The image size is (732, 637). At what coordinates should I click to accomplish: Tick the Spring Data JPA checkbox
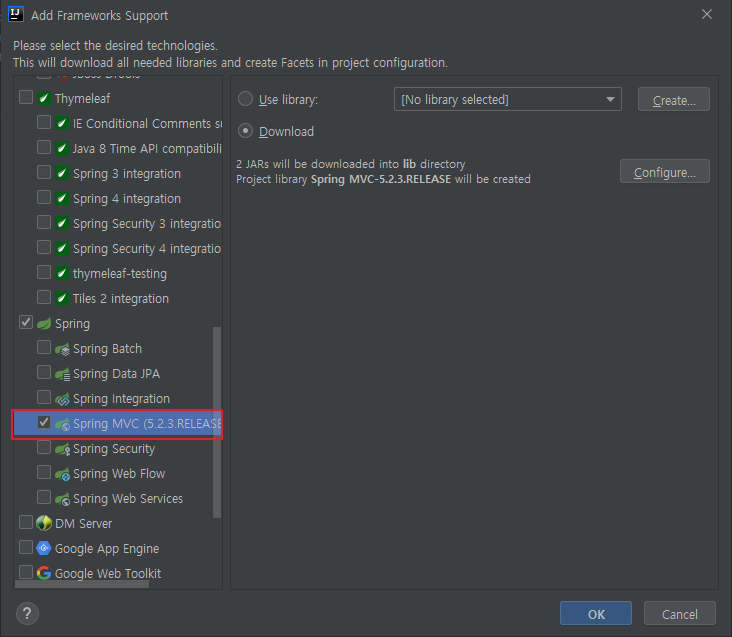pyautogui.click(x=44, y=372)
